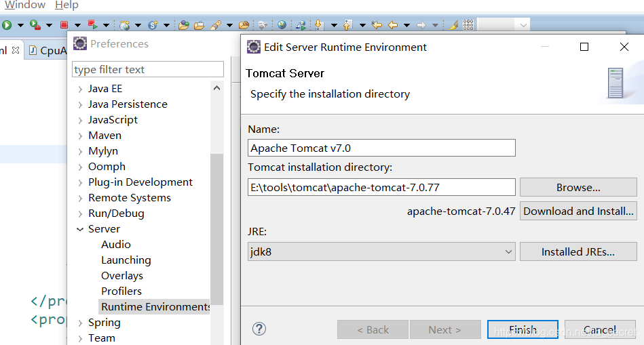The height and width of the screenshot is (345, 644).
Task: Select the Mylyn preferences item
Action: click(103, 151)
